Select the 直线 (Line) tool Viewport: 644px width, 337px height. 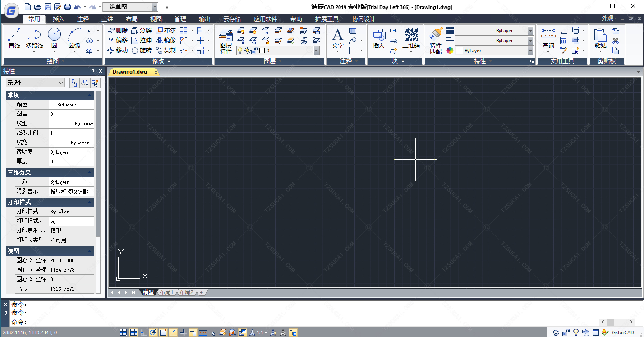(14, 38)
